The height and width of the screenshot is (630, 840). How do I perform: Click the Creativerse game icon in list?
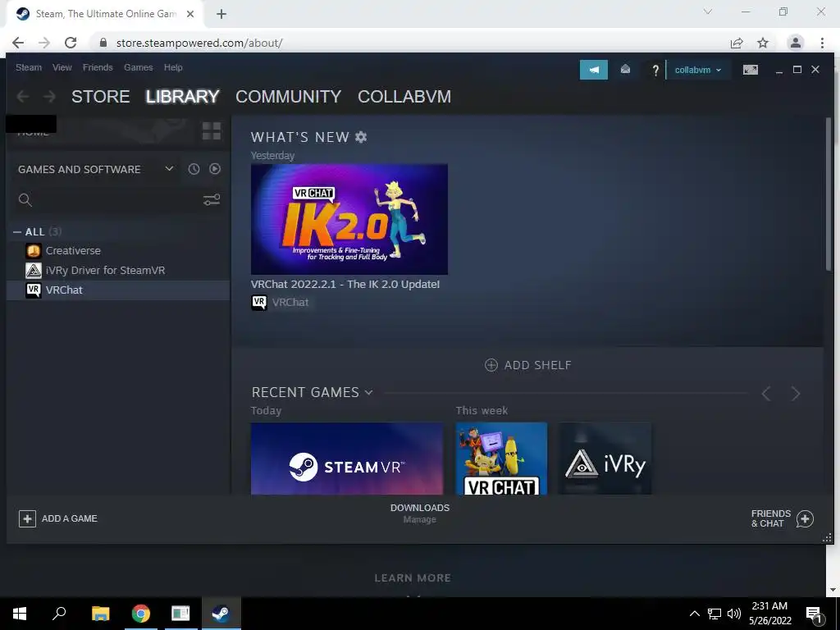33,251
